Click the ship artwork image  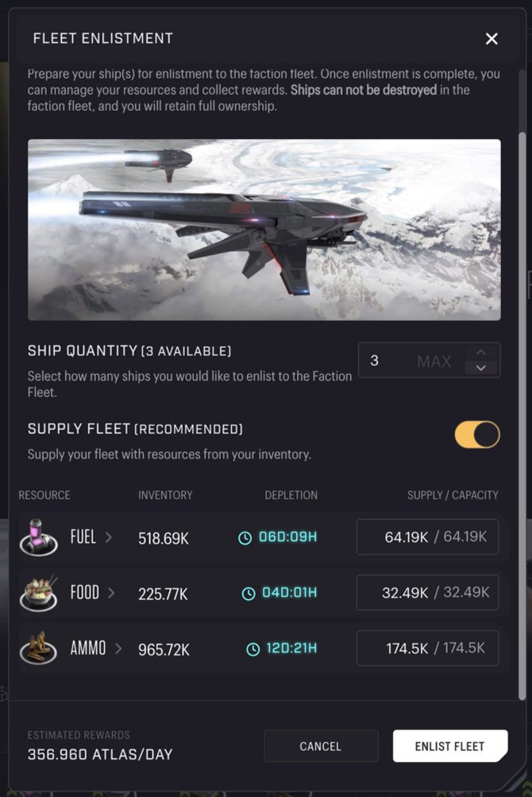(x=266, y=230)
